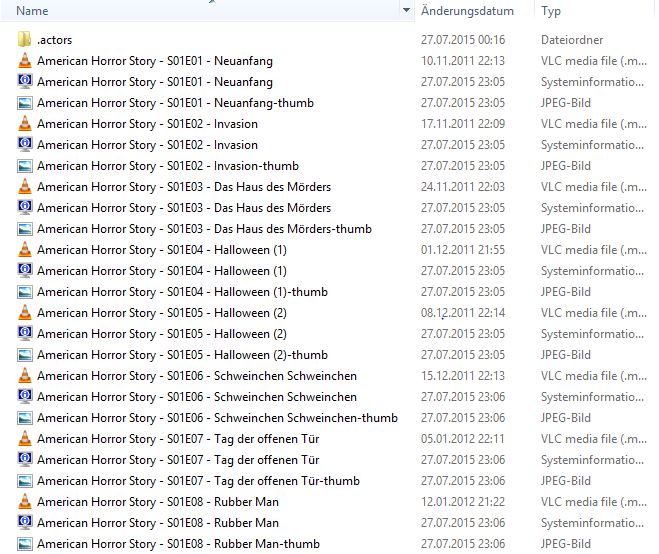
Task: Click Systeminformatio... type of S01E02 Invasion
Action: 592,145
